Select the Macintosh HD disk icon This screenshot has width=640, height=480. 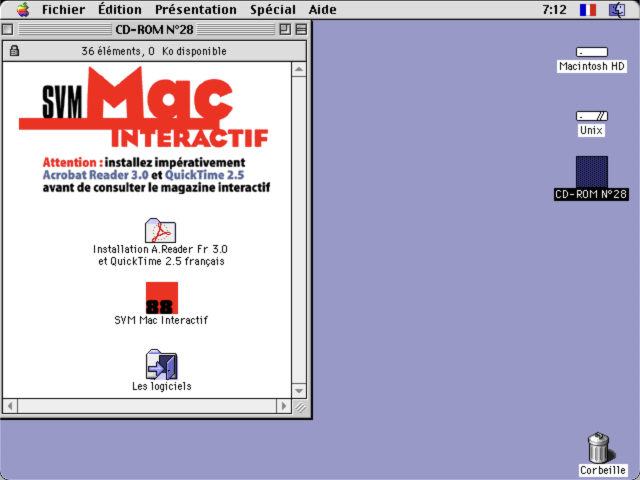[x=591, y=52]
